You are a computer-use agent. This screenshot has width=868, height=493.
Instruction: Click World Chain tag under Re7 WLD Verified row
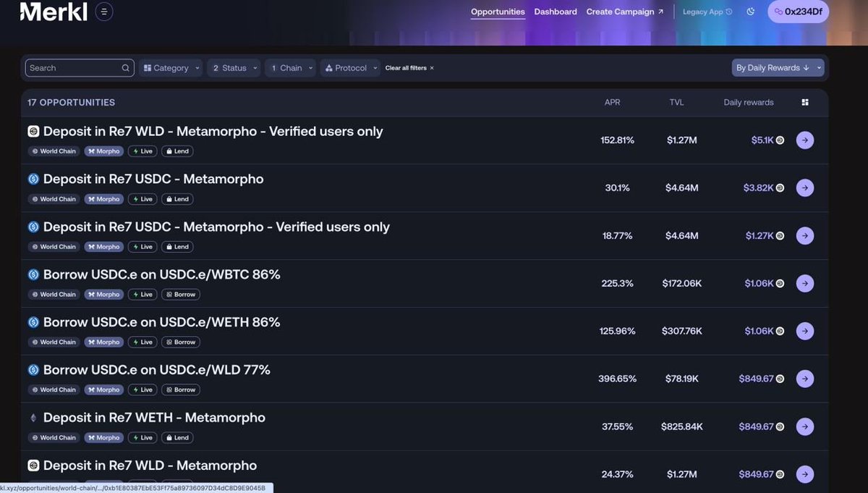point(54,151)
